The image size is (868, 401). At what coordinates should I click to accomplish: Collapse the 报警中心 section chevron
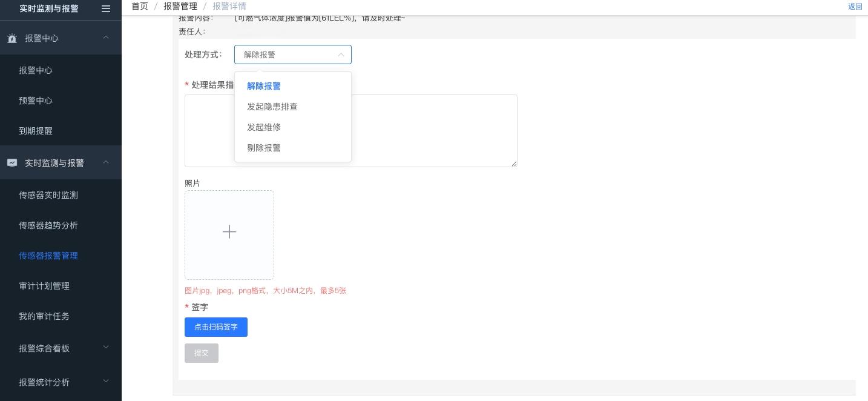coord(106,38)
